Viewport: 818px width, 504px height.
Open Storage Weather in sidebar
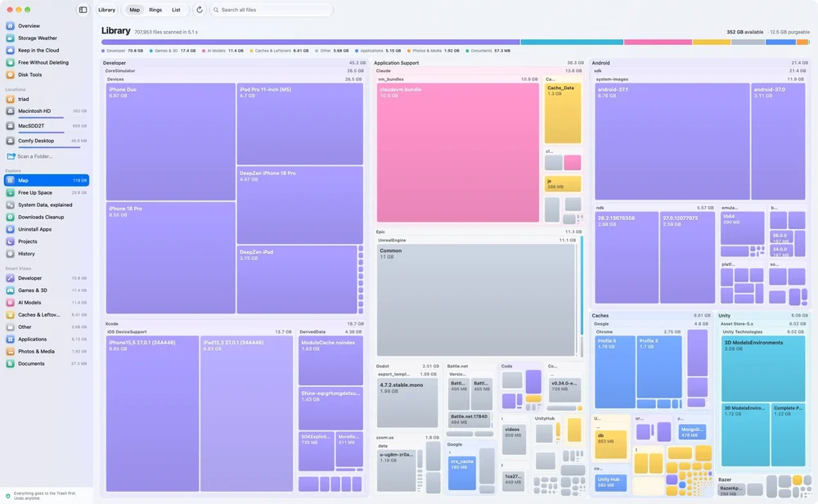47,38
